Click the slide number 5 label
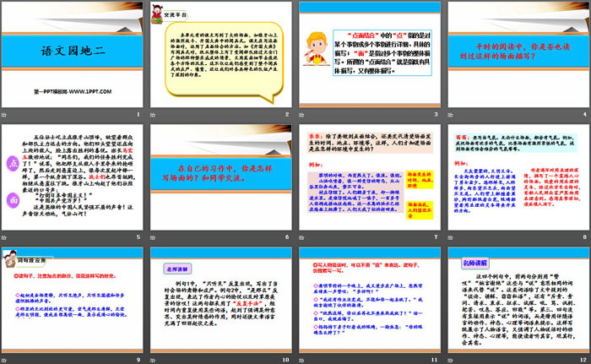The height and width of the screenshot is (364, 591). pos(138,236)
